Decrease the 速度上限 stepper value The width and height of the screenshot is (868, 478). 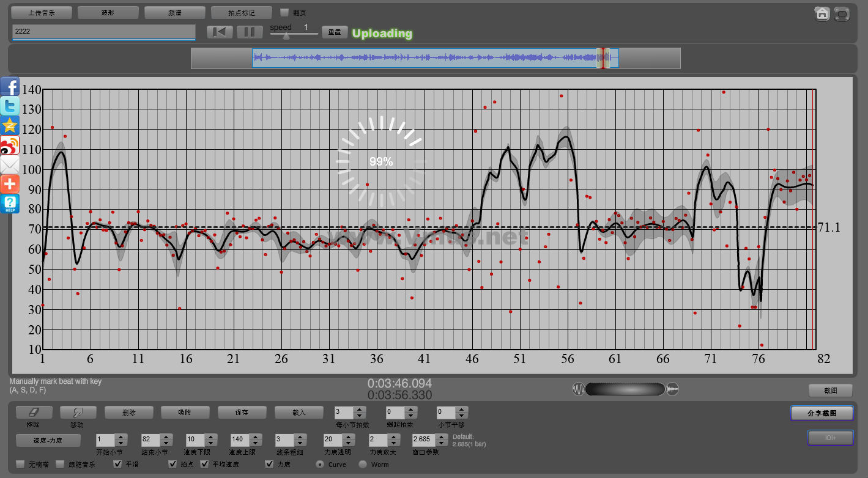pyautogui.click(x=254, y=443)
